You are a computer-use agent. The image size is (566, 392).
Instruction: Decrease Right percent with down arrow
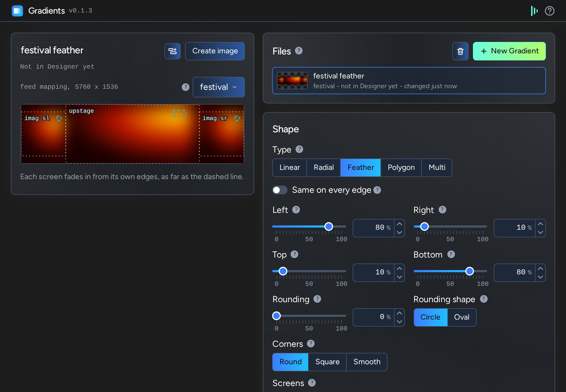click(540, 232)
